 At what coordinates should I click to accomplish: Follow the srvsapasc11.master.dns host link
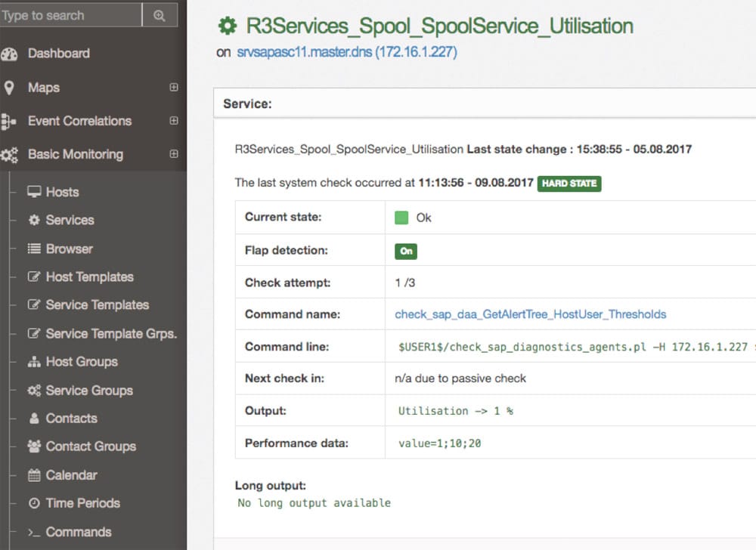347,52
